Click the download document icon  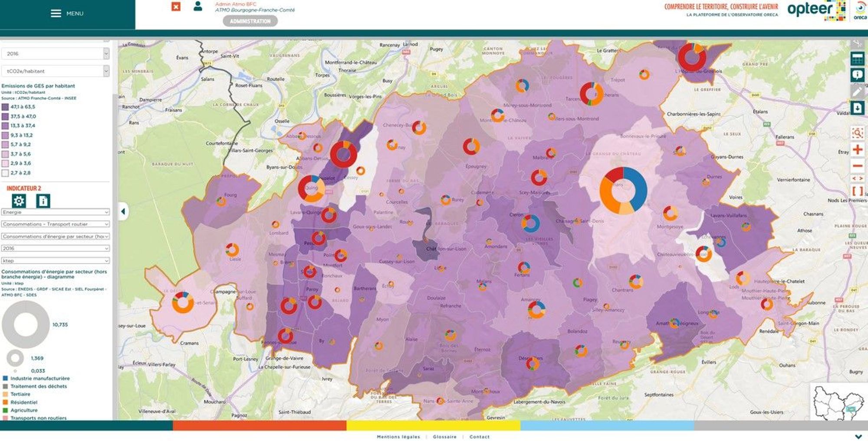(857, 108)
